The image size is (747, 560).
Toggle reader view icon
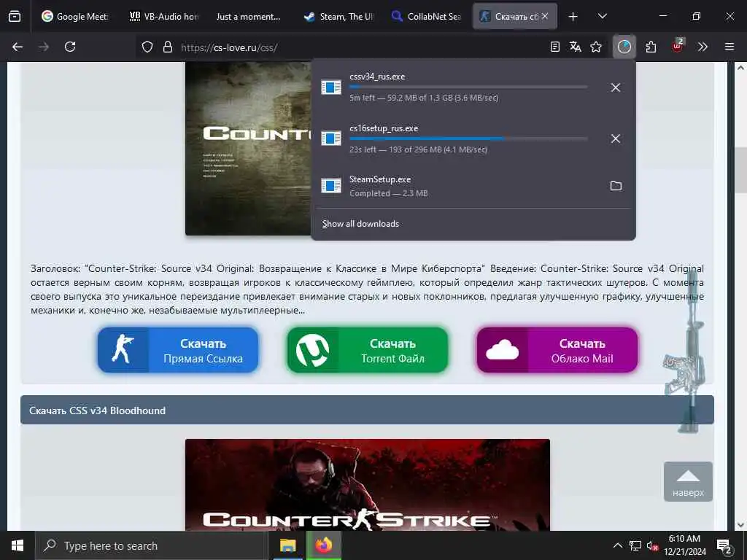[x=554, y=47]
